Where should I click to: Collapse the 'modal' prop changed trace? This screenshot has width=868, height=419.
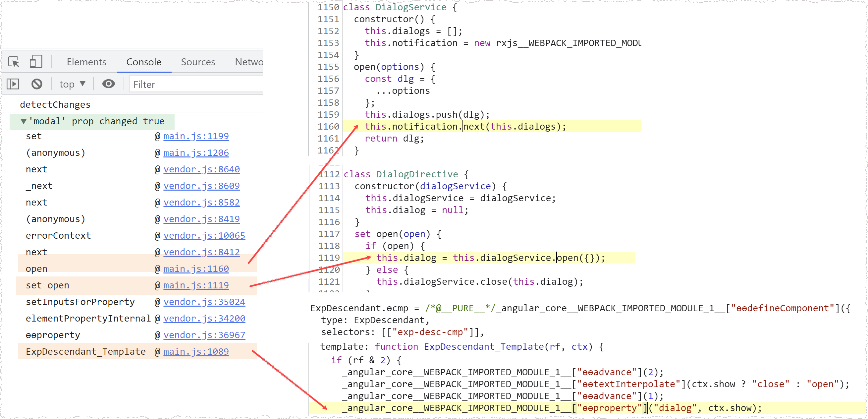tap(23, 121)
